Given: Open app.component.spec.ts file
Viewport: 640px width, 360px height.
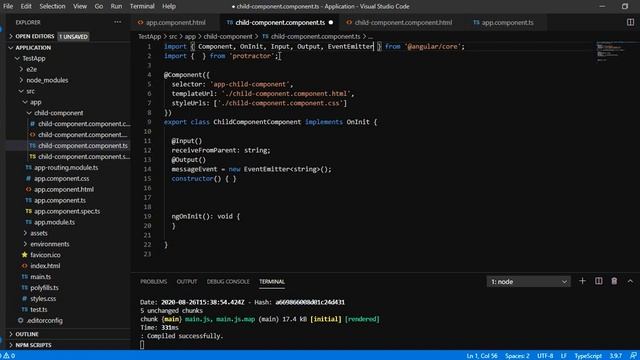Looking at the screenshot, I should click(x=67, y=211).
